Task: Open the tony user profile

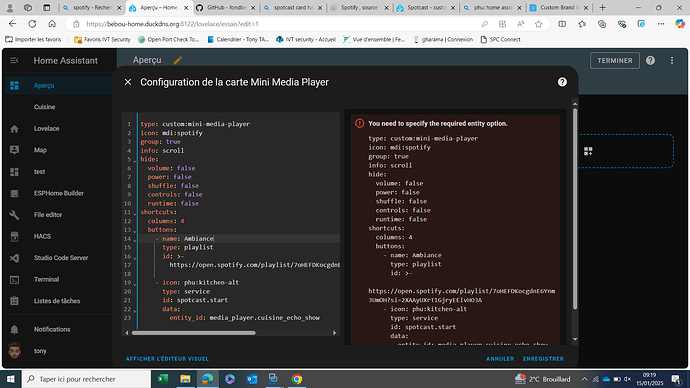Action: (x=57, y=351)
